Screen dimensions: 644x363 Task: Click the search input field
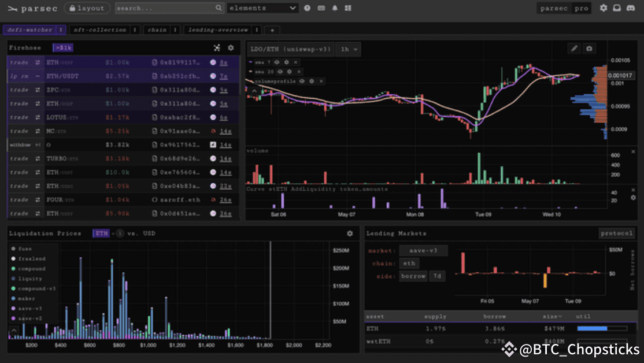pyautogui.click(x=164, y=8)
